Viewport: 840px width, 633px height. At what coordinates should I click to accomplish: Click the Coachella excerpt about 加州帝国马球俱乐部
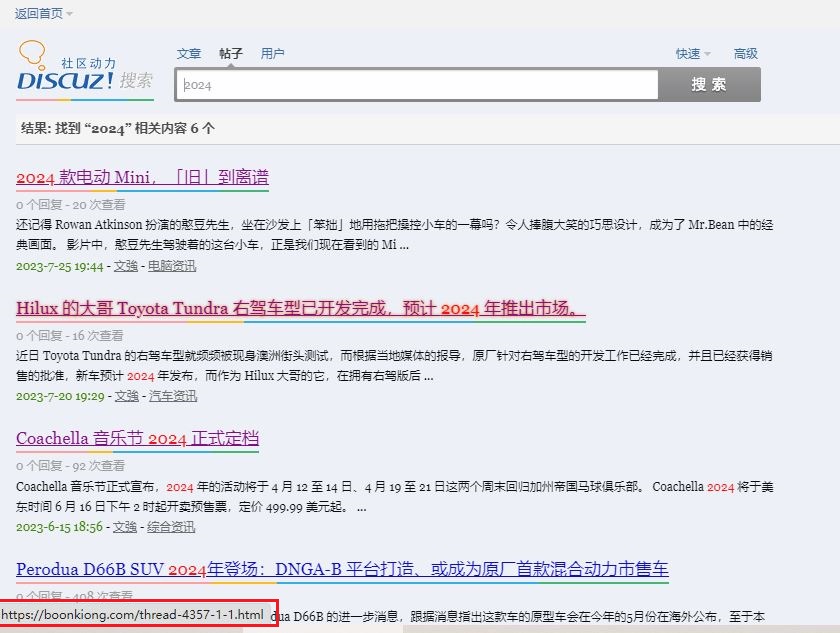click(395, 496)
